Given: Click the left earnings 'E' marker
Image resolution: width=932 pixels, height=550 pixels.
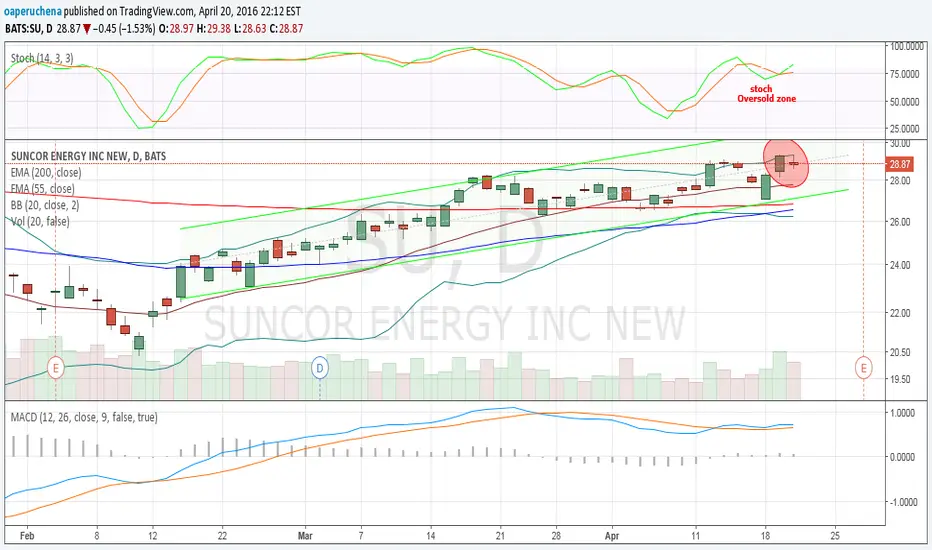Looking at the screenshot, I should (x=55, y=367).
